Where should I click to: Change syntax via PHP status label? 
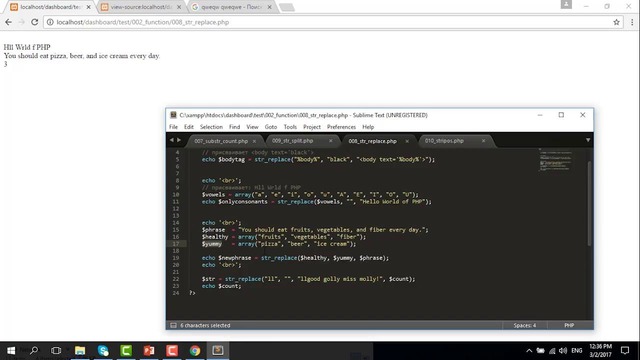pyautogui.click(x=569, y=325)
